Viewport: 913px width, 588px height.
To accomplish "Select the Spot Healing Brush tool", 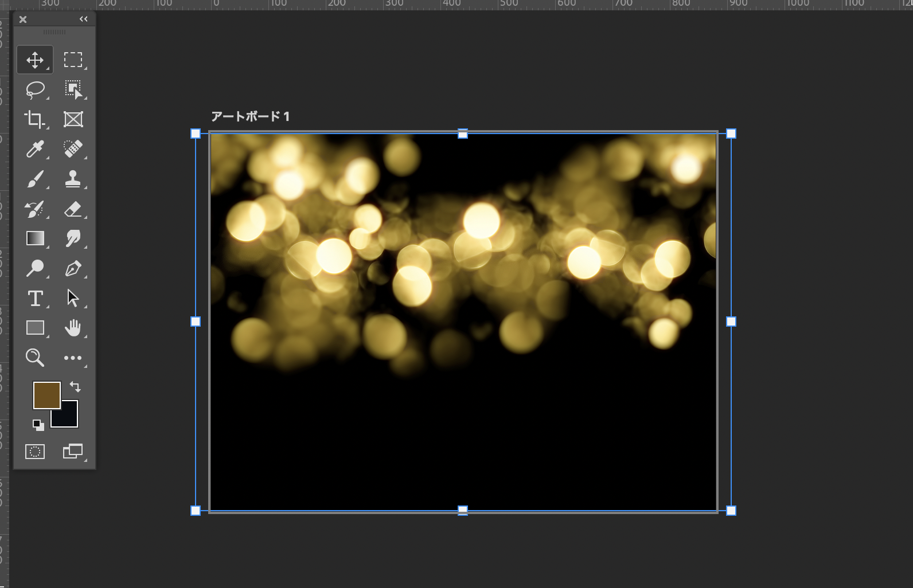I will tap(73, 149).
